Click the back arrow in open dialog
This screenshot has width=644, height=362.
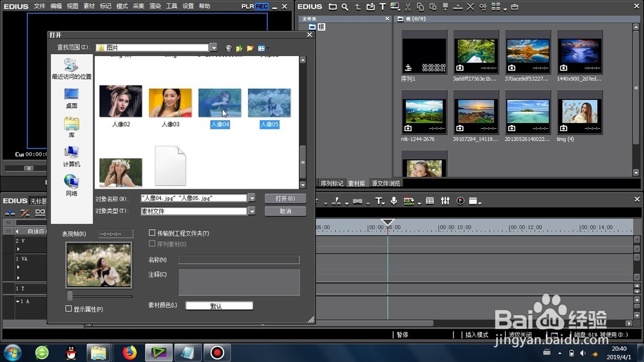(x=229, y=48)
